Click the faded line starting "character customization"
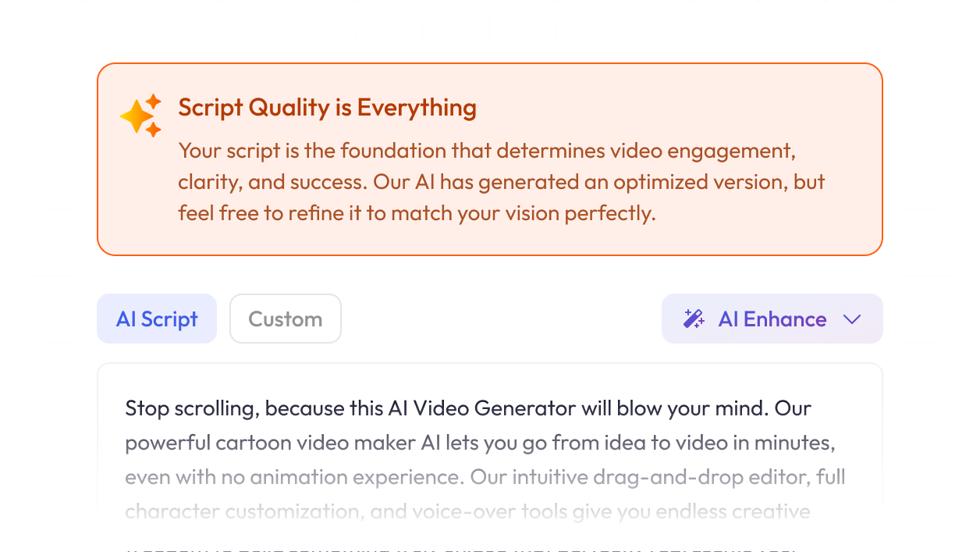The image size is (980, 552). (467, 511)
